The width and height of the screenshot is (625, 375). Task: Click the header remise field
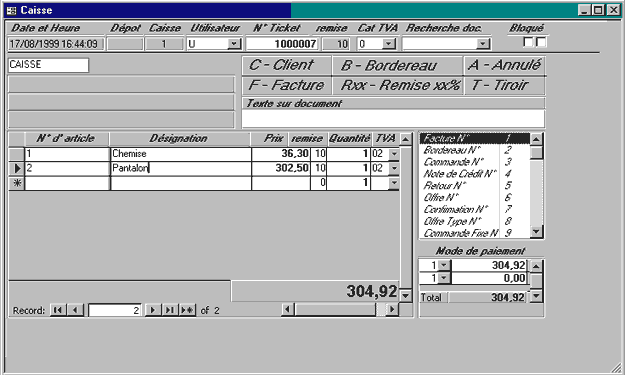tap(336, 44)
